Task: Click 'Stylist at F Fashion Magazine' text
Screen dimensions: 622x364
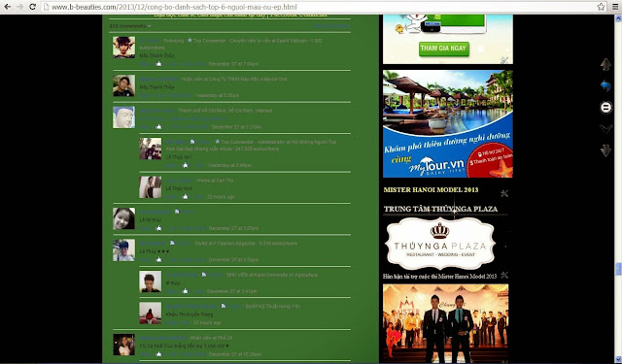Action: [225, 244]
